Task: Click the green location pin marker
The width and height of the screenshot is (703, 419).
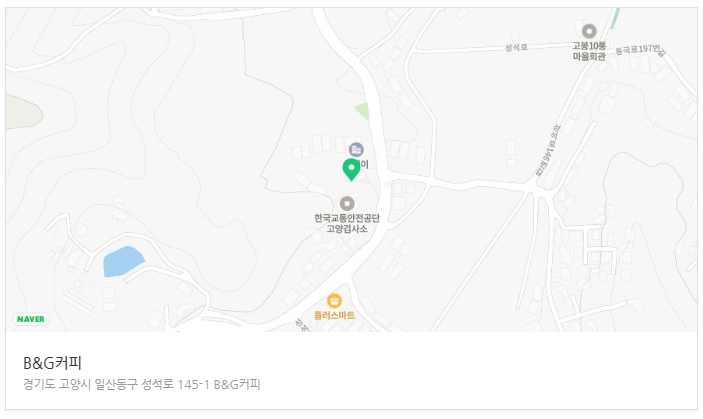Action: click(x=351, y=169)
